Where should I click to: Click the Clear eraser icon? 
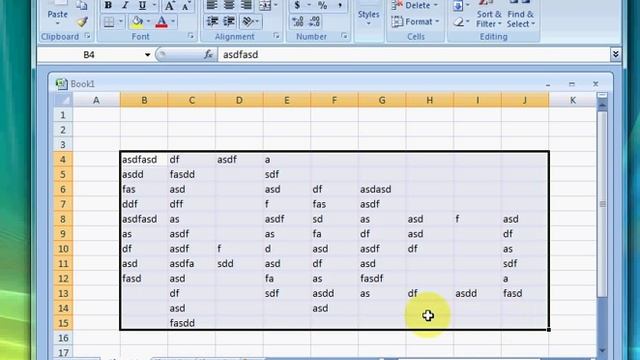(460, 22)
